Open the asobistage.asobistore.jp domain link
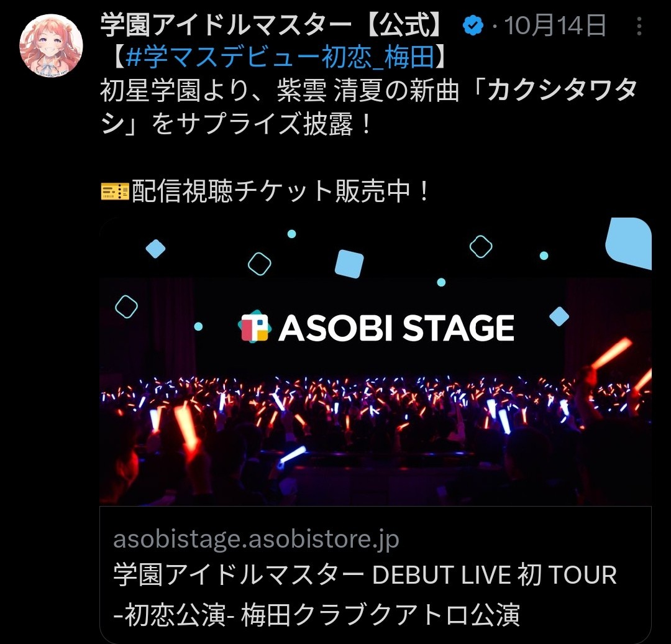Viewport: 671px width, 644px height. tap(256, 539)
